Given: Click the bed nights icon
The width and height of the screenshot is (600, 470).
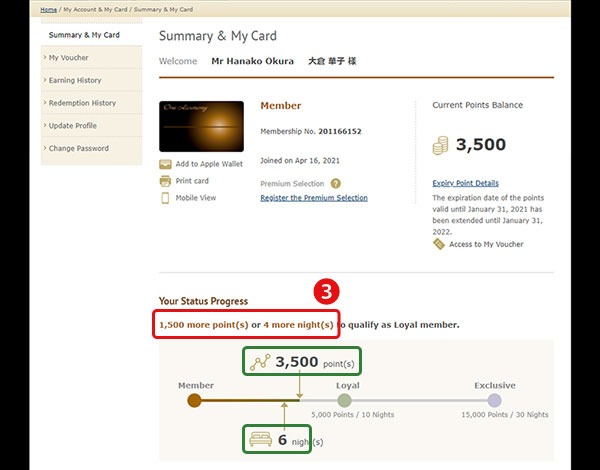Looking at the screenshot, I should pos(263,440).
